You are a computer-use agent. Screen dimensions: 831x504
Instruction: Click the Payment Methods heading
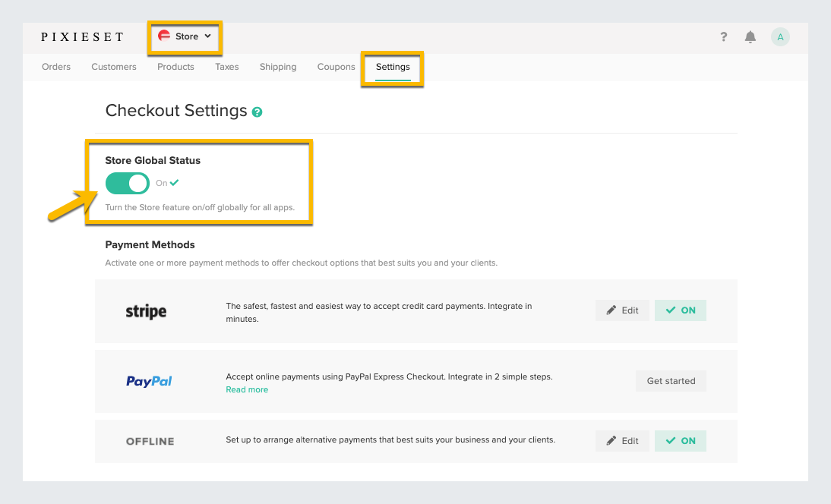[150, 244]
